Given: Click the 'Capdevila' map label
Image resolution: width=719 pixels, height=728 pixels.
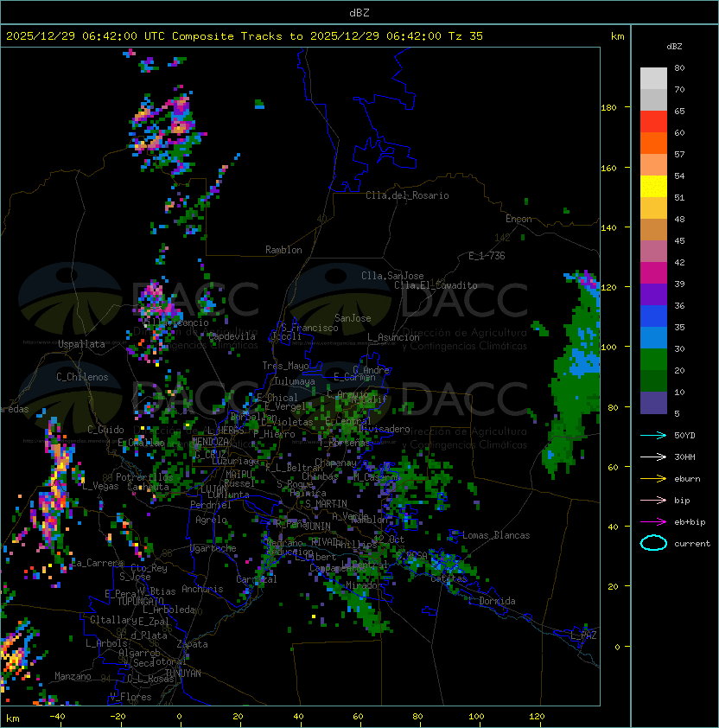Looking at the screenshot, I should tap(232, 336).
